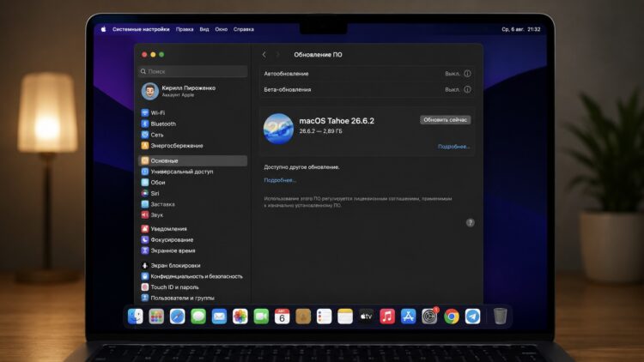Select Фокусирование in the sidebar
644x362 pixels.
pos(193,239)
